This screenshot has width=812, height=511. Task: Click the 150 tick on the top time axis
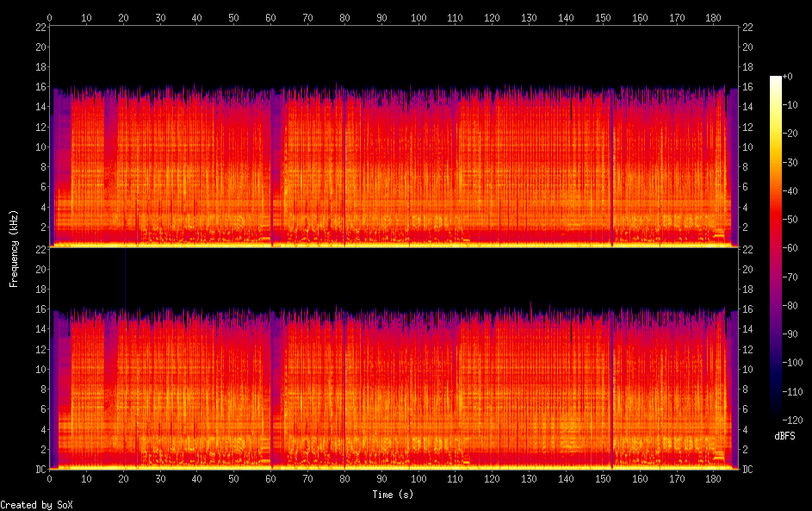603,17
